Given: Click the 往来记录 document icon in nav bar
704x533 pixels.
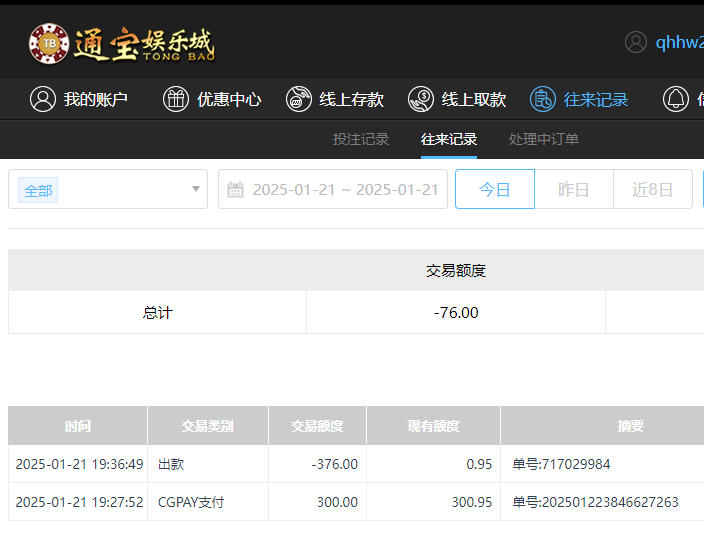Looking at the screenshot, I should (543, 99).
